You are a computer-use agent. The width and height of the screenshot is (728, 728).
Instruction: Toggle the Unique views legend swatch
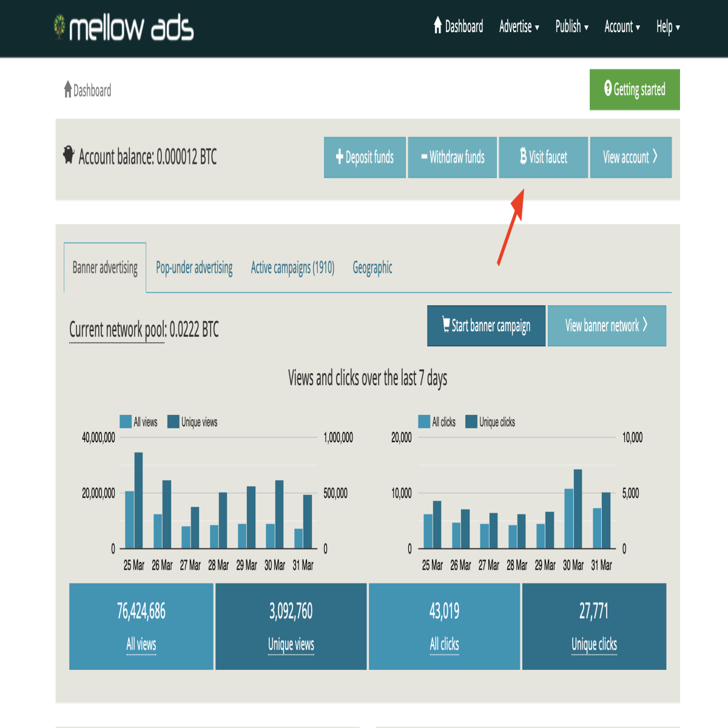tap(173, 422)
